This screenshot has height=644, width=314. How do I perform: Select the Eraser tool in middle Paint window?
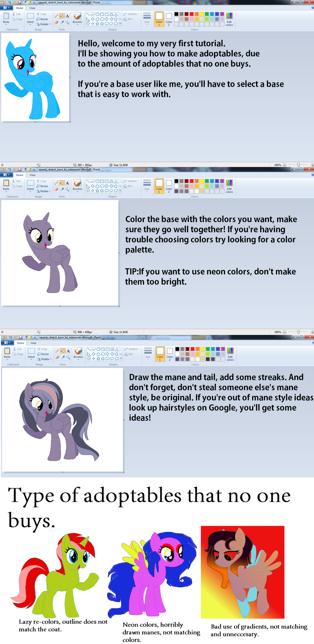click(56, 189)
